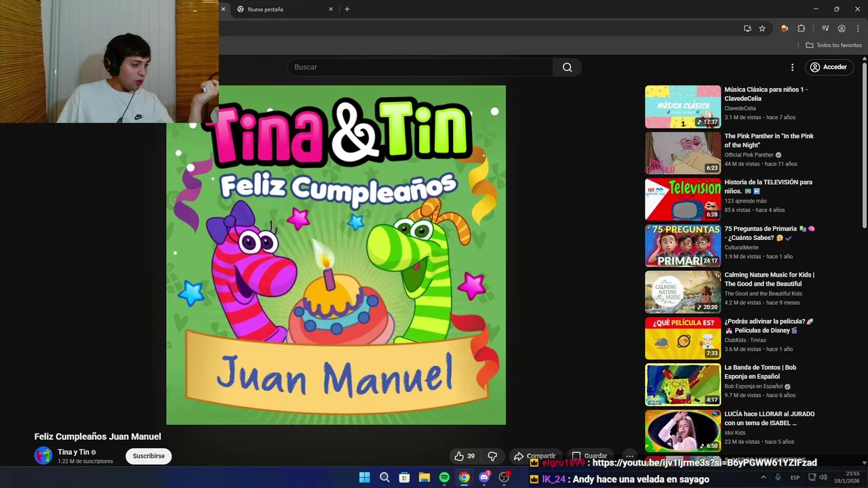
Task: Open Chrome's three-dot main menu
Action: tap(858, 28)
